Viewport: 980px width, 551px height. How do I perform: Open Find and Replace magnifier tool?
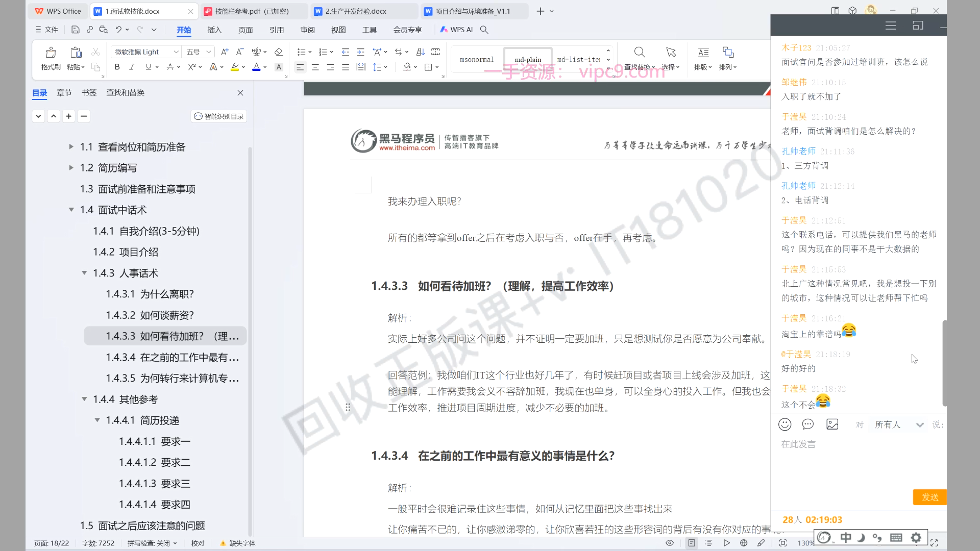pos(639,53)
